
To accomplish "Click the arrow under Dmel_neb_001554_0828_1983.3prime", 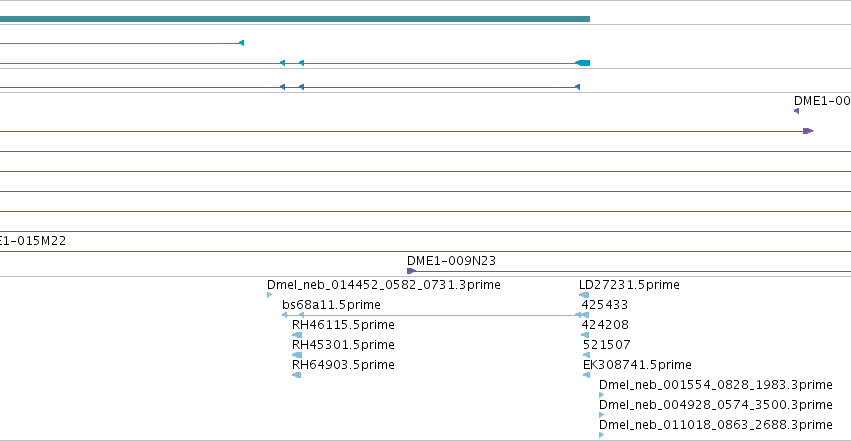I will [601, 395].
